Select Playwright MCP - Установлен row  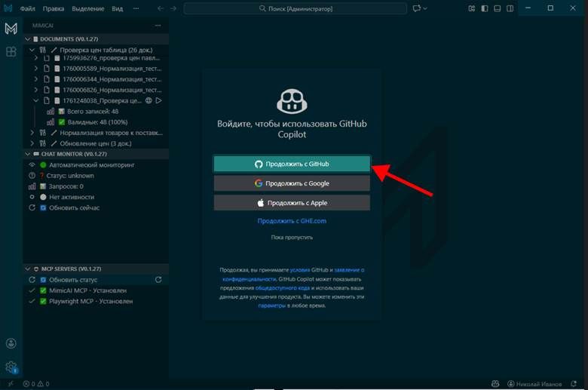[x=96, y=301]
